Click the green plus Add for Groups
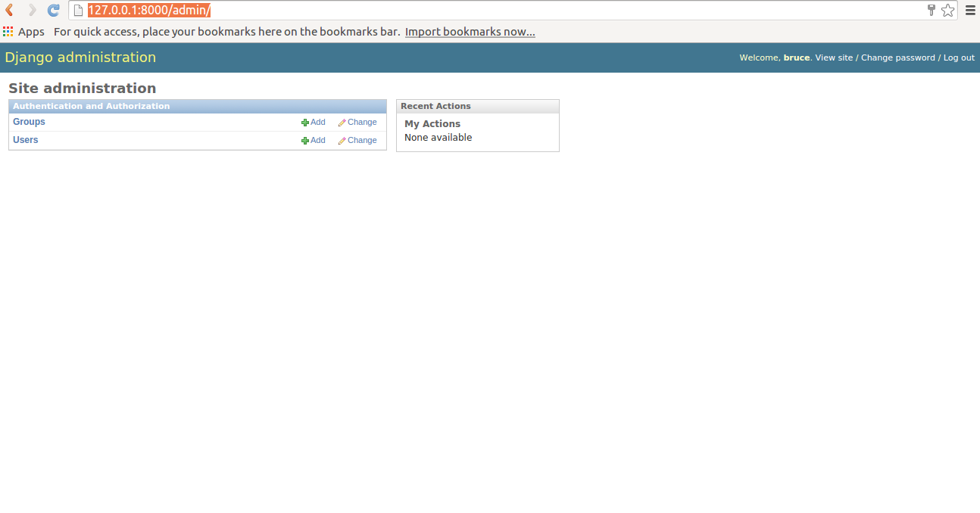This screenshot has width=980, height=513. click(x=314, y=122)
